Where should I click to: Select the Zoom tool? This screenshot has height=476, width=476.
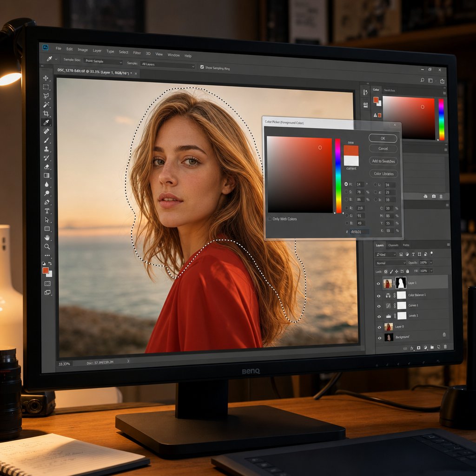[47, 246]
